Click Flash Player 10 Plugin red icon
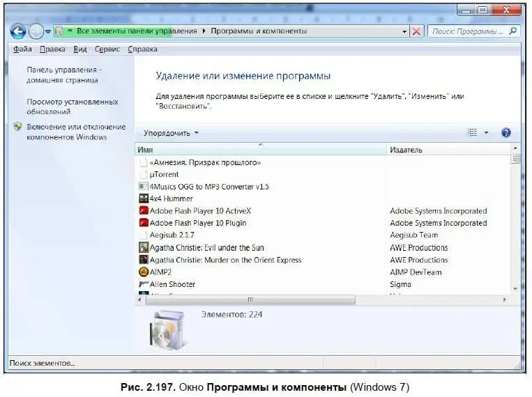 [x=144, y=223]
